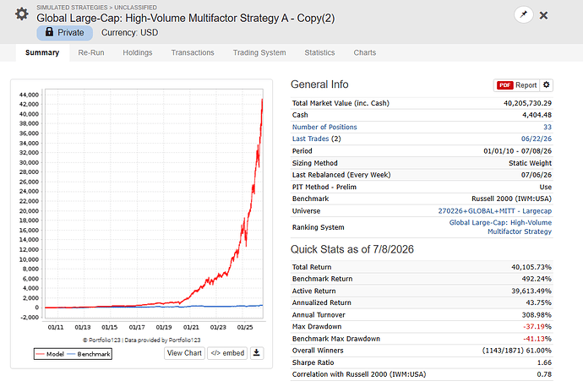Go to the Statistics tab

point(319,52)
